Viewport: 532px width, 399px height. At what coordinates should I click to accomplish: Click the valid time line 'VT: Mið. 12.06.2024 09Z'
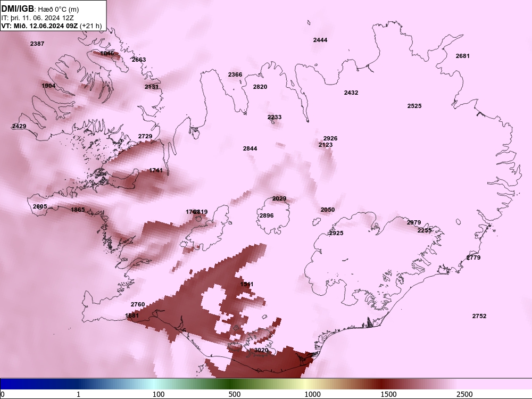click(x=39, y=26)
